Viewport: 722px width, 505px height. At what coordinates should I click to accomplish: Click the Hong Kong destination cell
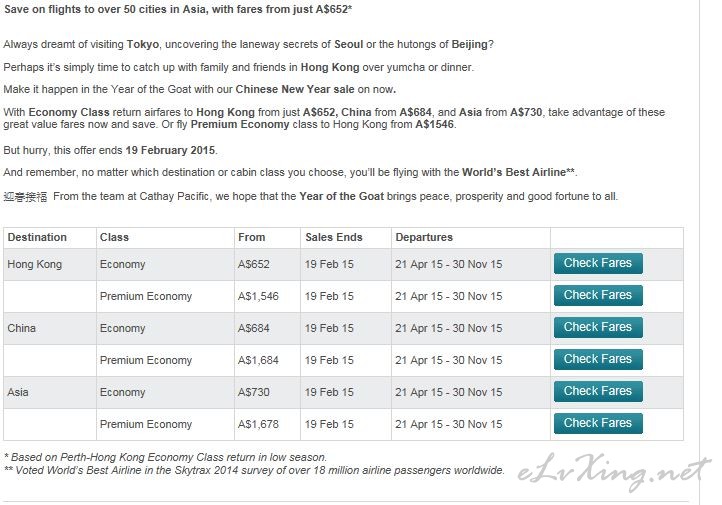tap(50, 265)
